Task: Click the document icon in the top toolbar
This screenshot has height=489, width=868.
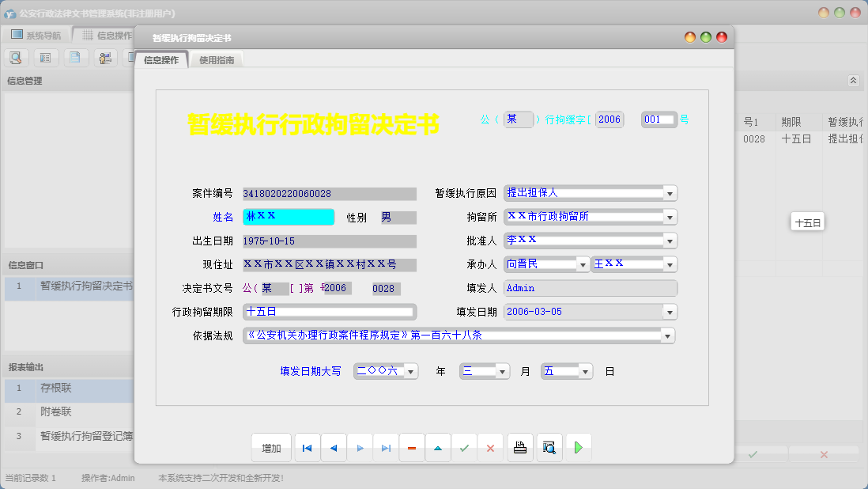Action: coord(75,57)
